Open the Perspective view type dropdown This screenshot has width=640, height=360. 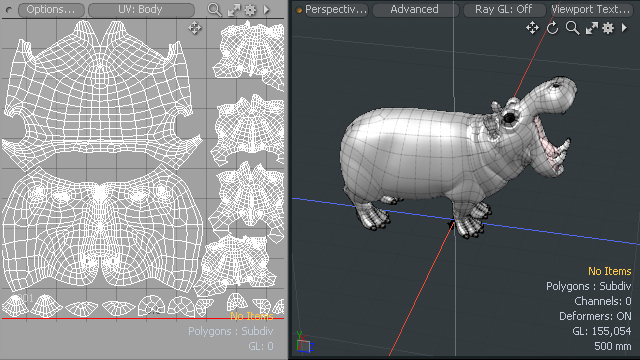click(x=332, y=9)
